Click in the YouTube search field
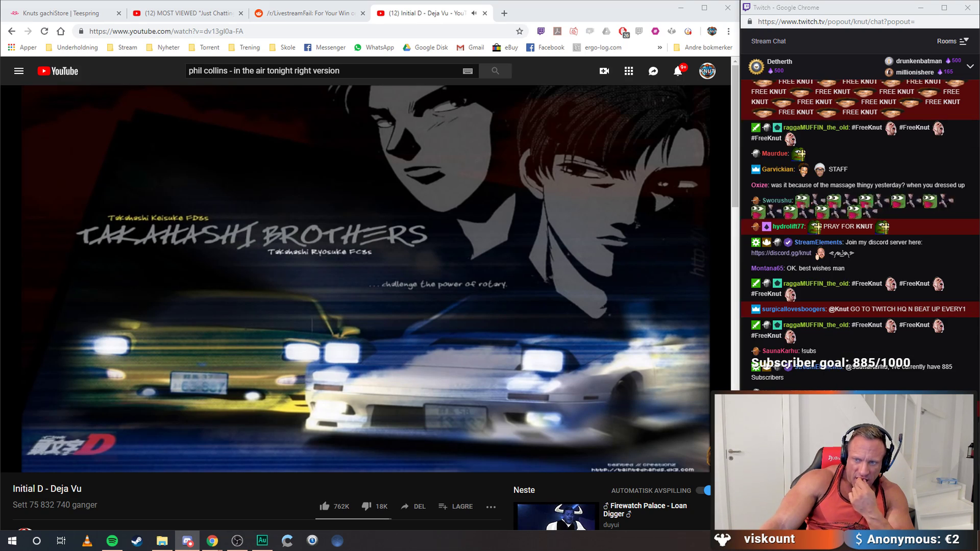Image resolution: width=980 pixels, height=551 pixels. point(323,71)
